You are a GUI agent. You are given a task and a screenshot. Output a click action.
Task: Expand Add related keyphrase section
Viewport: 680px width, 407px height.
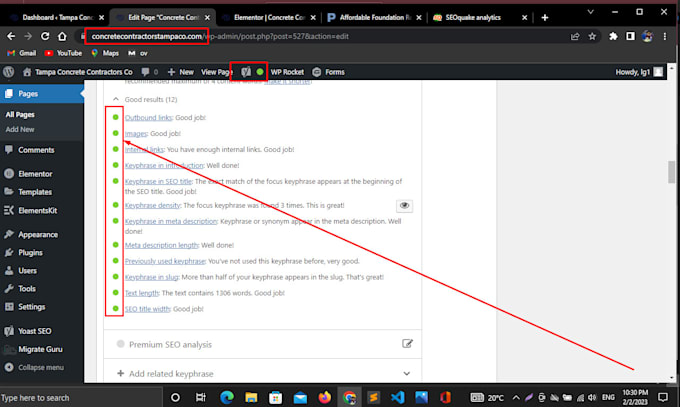coord(406,374)
